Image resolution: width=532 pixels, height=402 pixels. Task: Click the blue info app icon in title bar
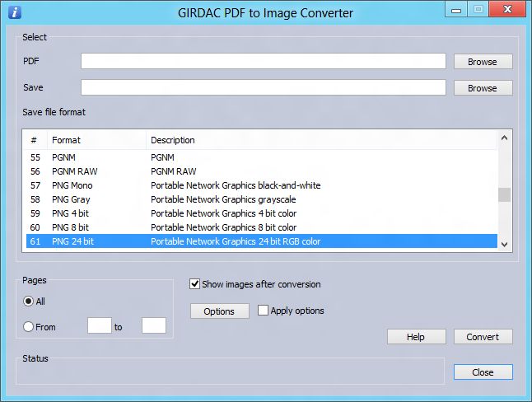15,12
